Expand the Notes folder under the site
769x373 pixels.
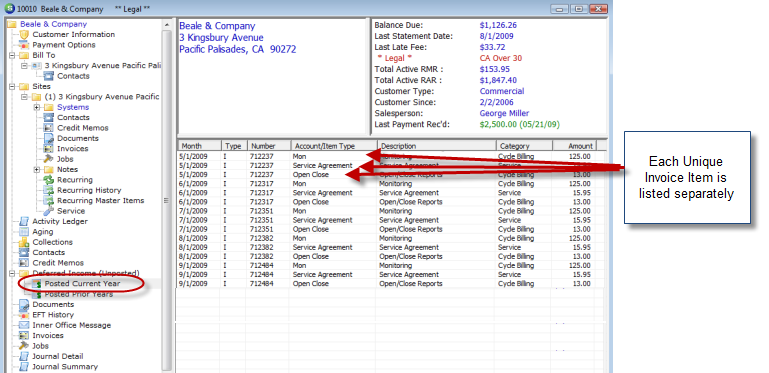pyautogui.click(x=37, y=169)
